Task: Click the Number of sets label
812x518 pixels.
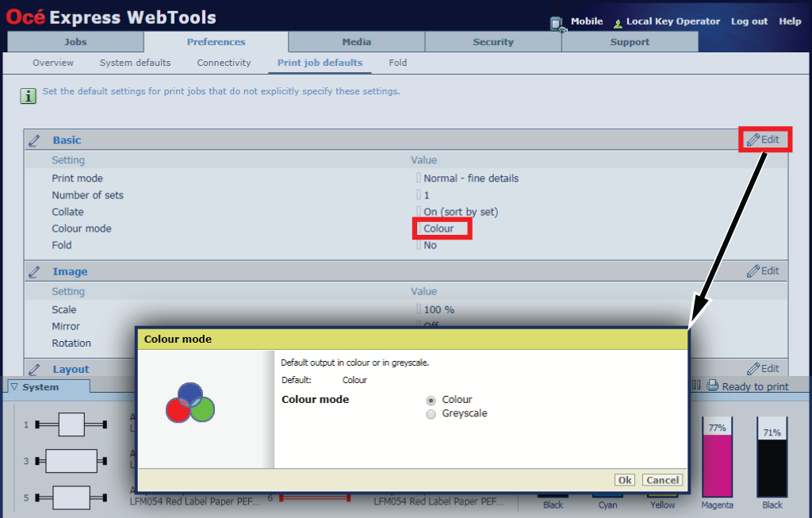Action: (87, 195)
